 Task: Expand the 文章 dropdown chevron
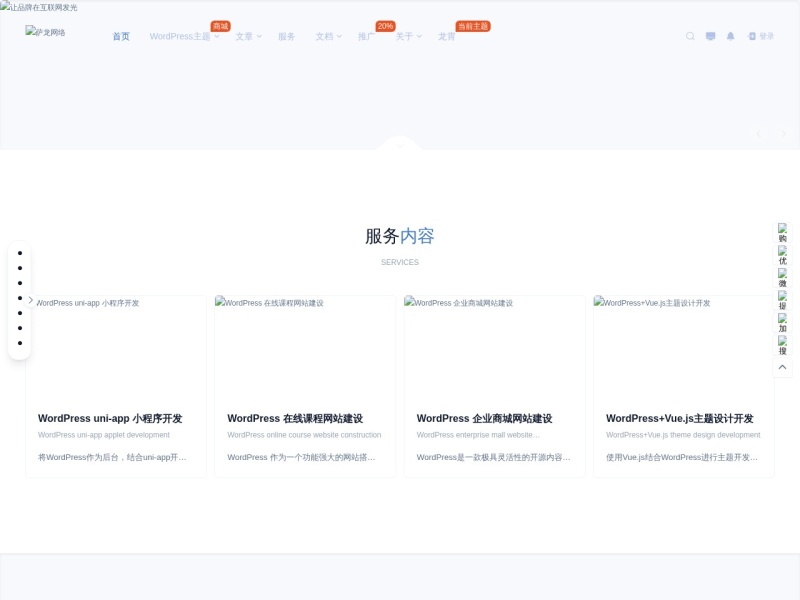pyautogui.click(x=259, y=36)
